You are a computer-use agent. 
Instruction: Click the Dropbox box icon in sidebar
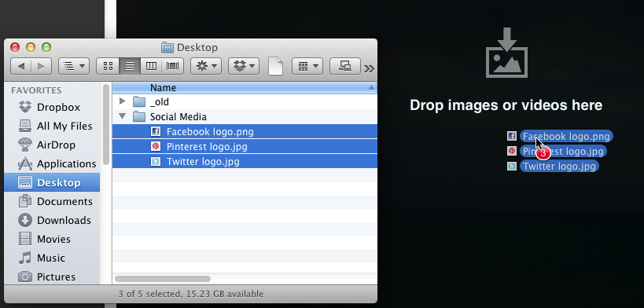25,107
